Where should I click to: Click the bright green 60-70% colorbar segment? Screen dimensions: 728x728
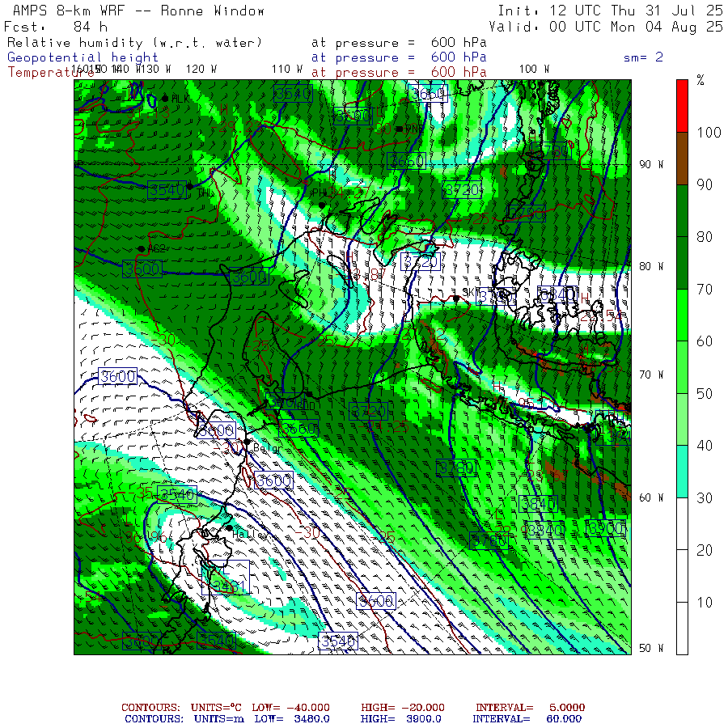(x=682, y=315)
